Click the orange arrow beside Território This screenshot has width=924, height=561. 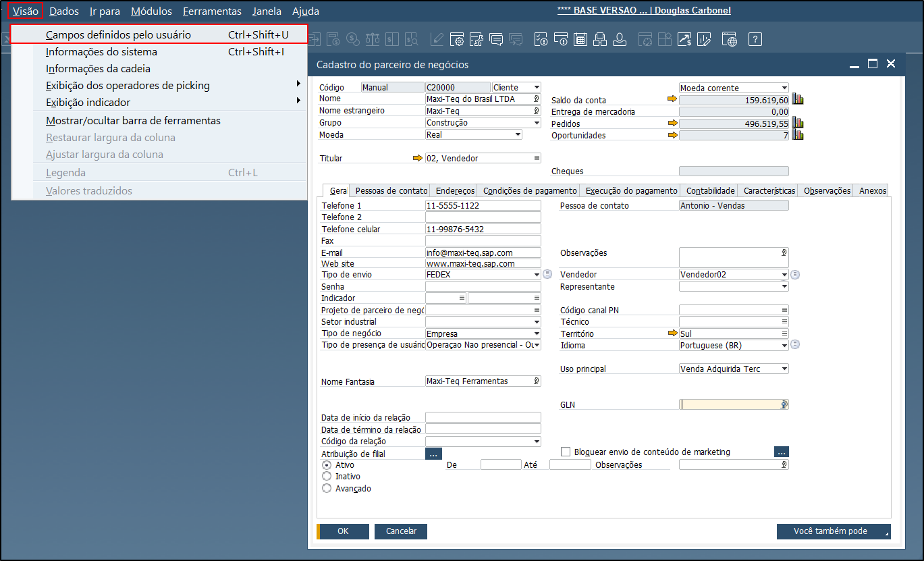672,333
